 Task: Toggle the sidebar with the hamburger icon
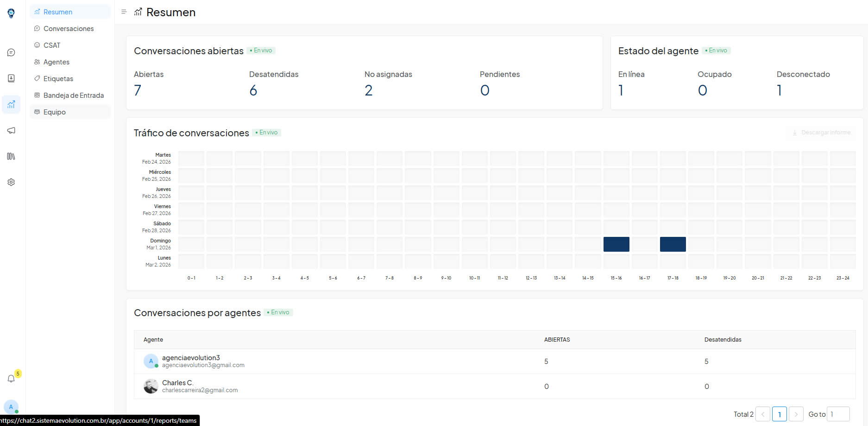pyautogui.click(x=124, y=12)
